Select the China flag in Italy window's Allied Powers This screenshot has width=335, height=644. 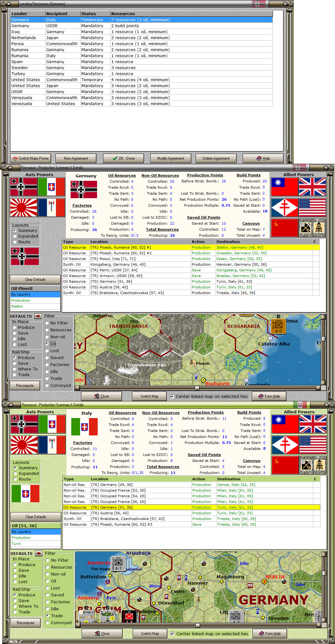pyautogui.click(x=285, y=424)
